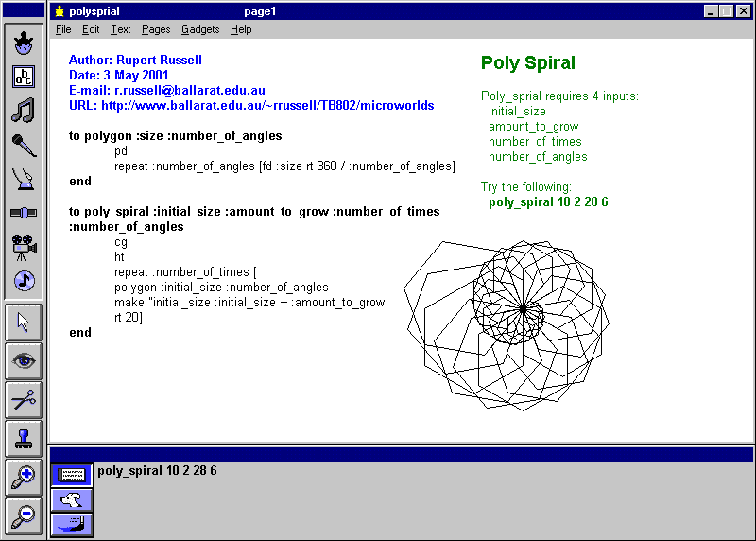Click the 'repeat :number_of_angles [fd :size' line

284,166
